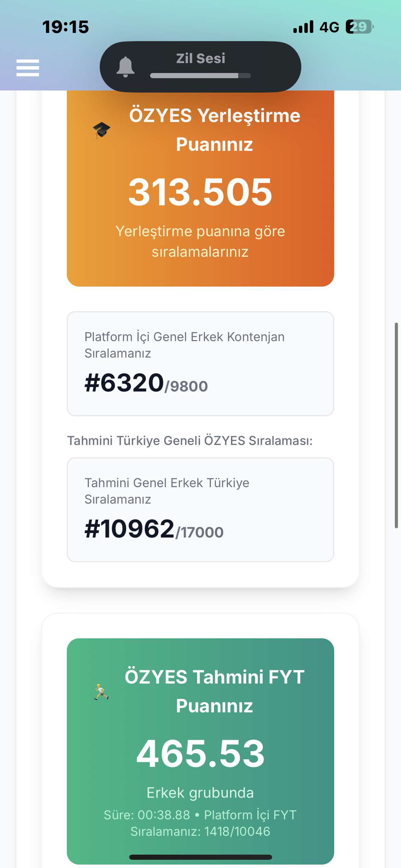
Task: Click the Zil Sesi volume slider bar
Action: point(200,75)
